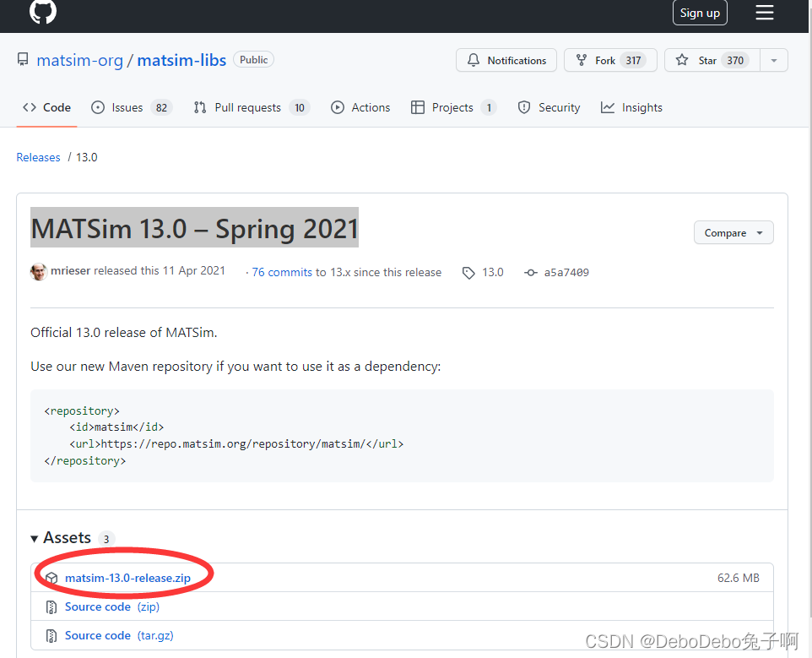Image resolution: width=812 pixels, height=658 pixels.
Task: Click the mrieser avatar thumbnail
Action: (x=39, y=271)
